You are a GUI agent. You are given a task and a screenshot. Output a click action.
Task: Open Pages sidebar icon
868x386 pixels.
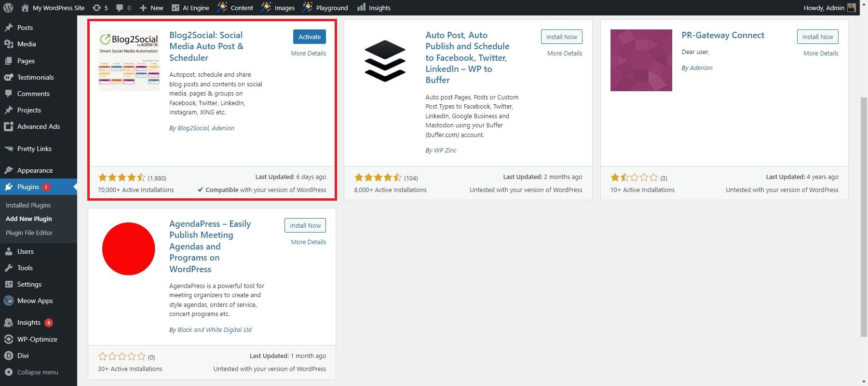click(x=9, y=61)
